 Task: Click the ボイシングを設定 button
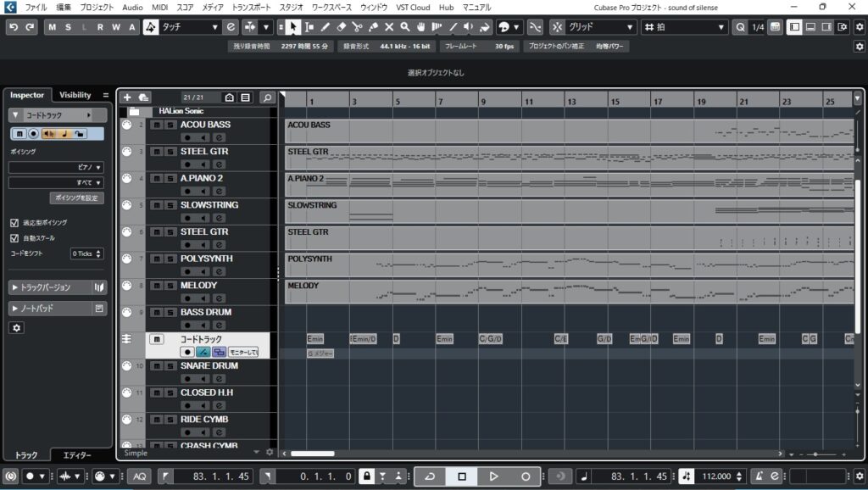[x=75, y=198]
